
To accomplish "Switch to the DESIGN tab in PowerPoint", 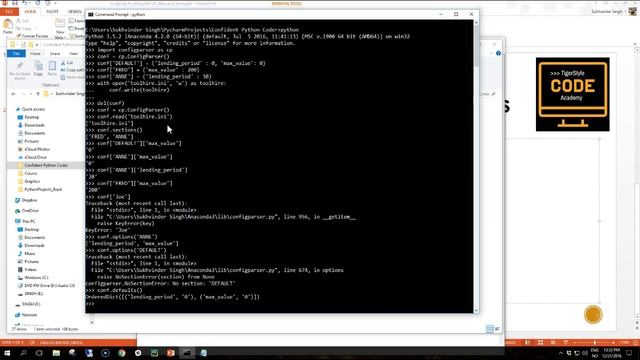I will tap(75, 12).
